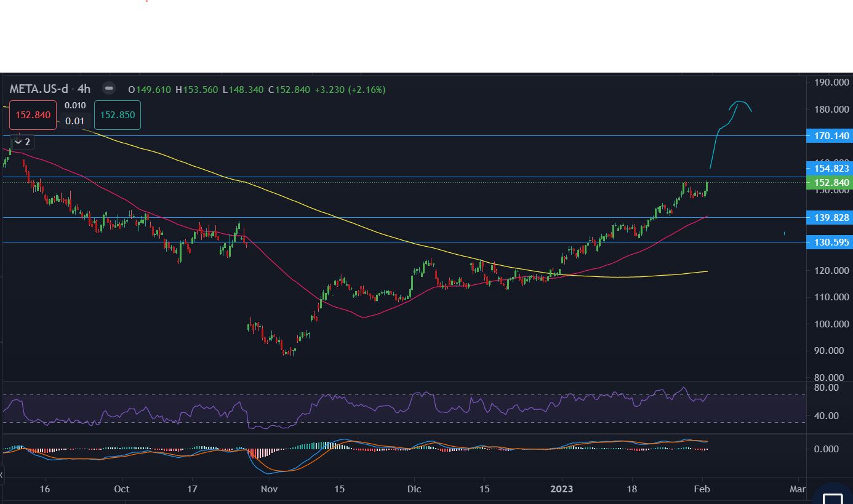Screen dimensions: 853x504
Task: Expand the collapsed indicators legend showing 2
Action: click(22, 142)
